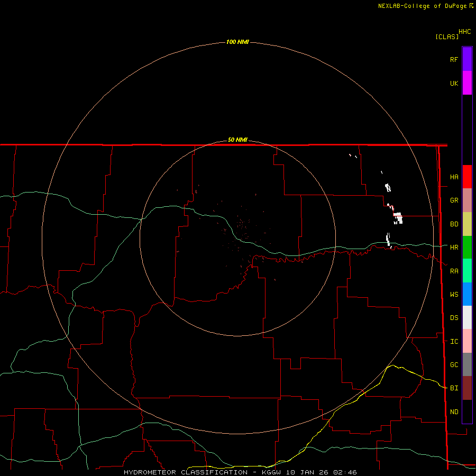Click the [CLAS] legend heading
The image size is (476, 476).
click(447, 36)
